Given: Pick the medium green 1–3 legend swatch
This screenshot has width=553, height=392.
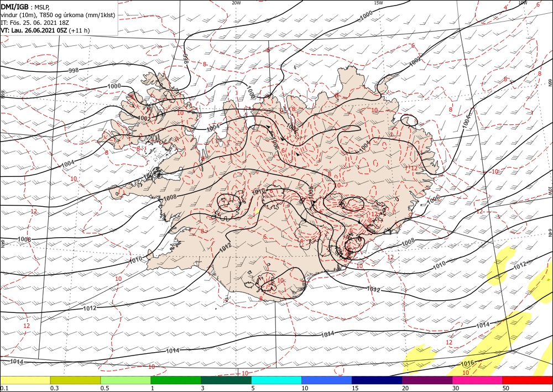Looking at the screenshot, I should tap(176, 380).
